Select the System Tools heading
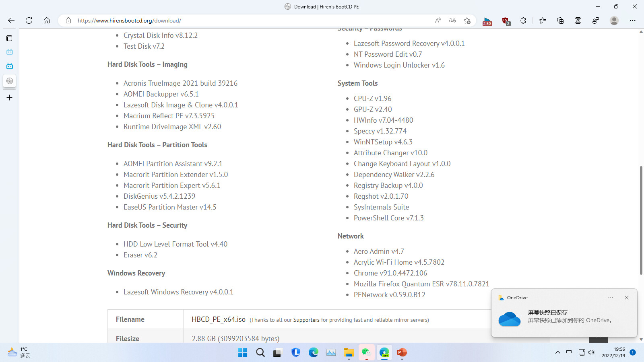644x362 pixels. click(x=357, y=83)
